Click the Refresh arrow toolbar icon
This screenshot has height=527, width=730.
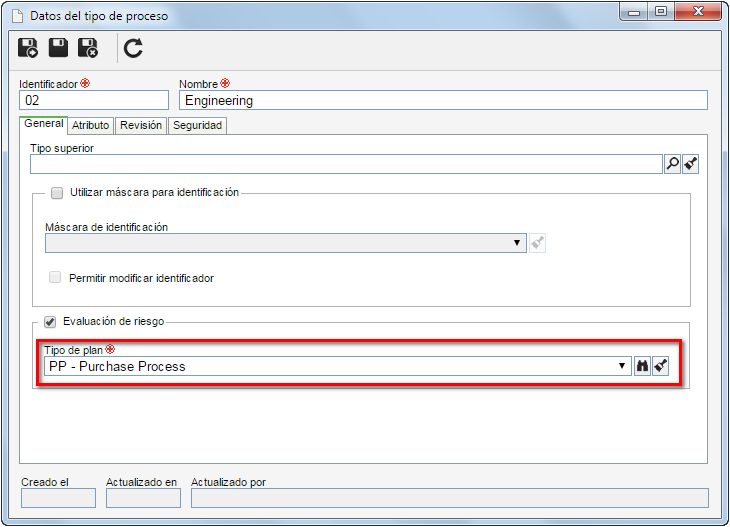click(x=133, y=48)
